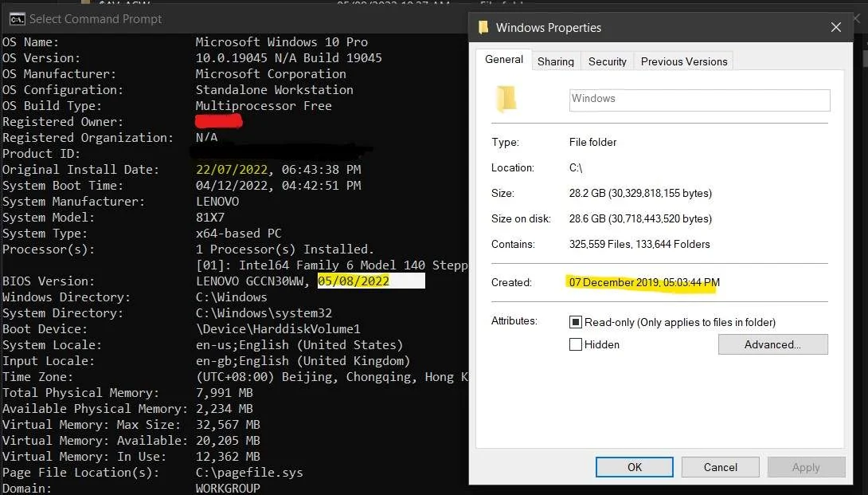Click the Location value C:\
Viewport: 868px width, 495px height.
pos(576,167)
